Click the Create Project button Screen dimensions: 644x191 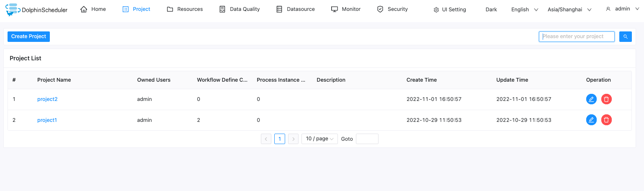pyautogui.click(x=28, y=36)
